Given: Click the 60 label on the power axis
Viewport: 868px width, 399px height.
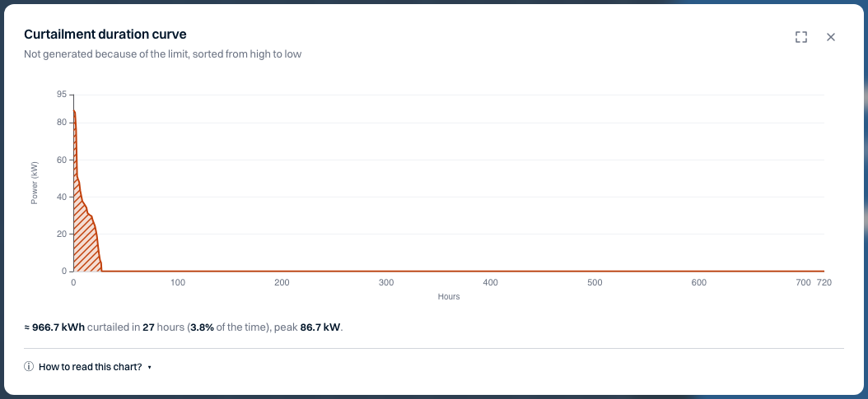Looking at the screenshot, I should tap(62, 160).
